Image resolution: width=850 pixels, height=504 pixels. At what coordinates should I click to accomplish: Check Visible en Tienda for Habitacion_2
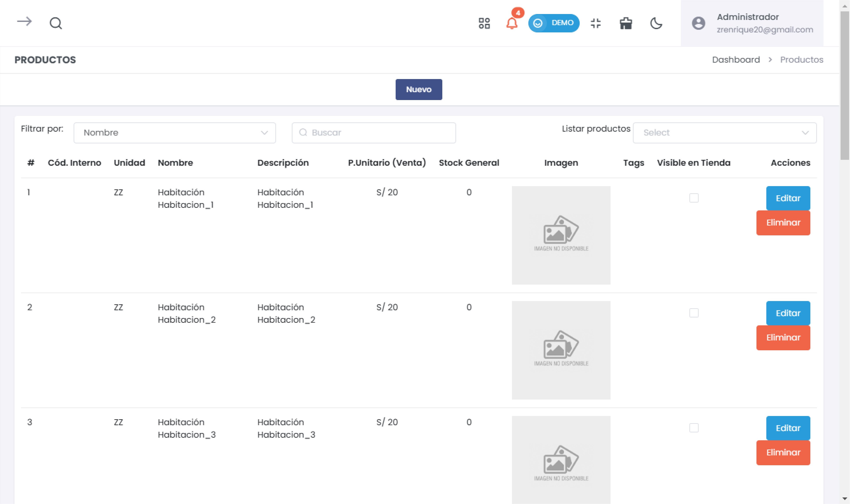(x=694, y=313)
